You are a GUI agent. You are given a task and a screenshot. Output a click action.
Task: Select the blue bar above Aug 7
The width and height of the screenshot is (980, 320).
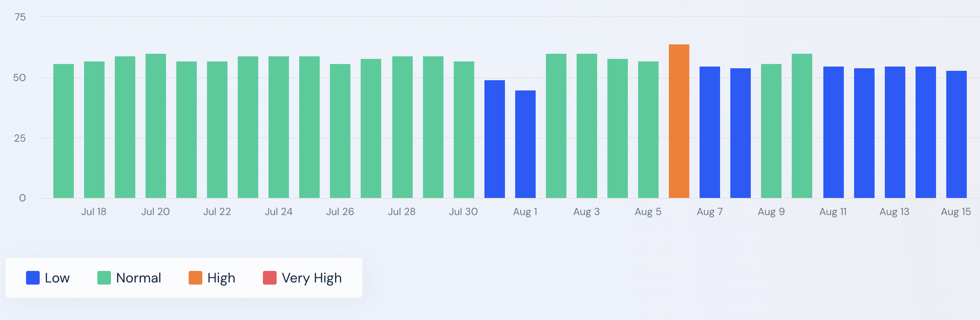[x=710, y=132]
